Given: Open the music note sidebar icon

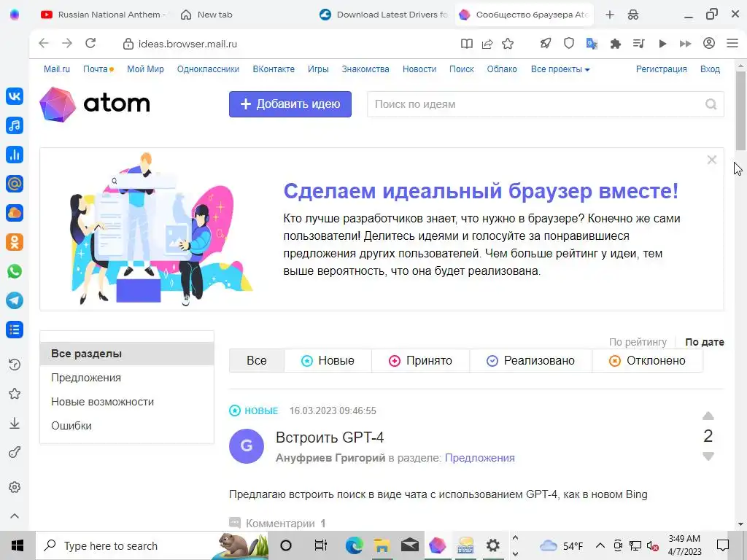Looking at the screenshot, I should click(x=15, y=125).
